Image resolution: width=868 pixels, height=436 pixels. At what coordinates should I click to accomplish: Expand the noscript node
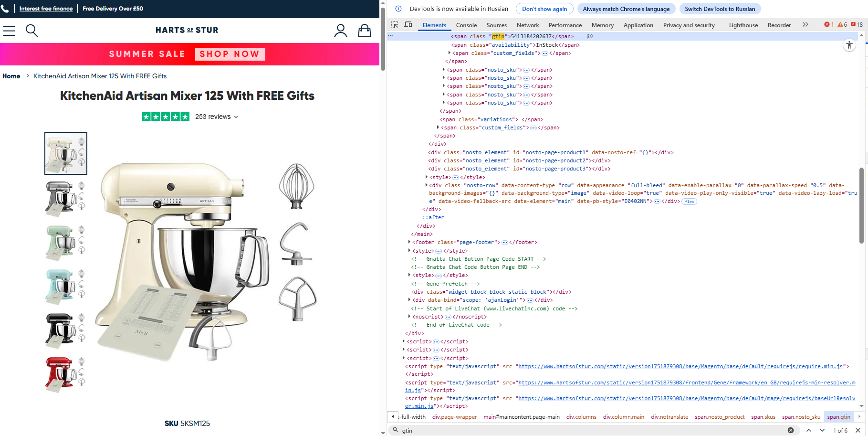click(x=409, y=317)
